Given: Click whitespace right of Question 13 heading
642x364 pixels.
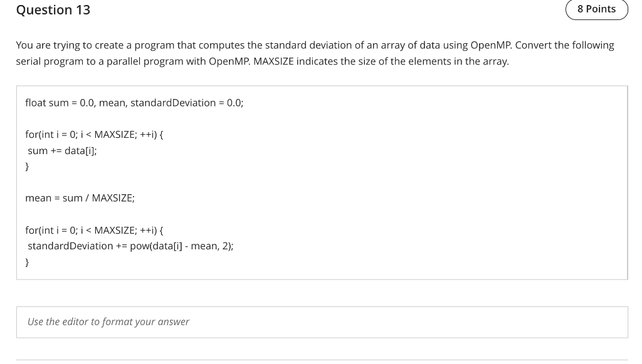Looking at the screenshot, I should (x=313, y=9).
